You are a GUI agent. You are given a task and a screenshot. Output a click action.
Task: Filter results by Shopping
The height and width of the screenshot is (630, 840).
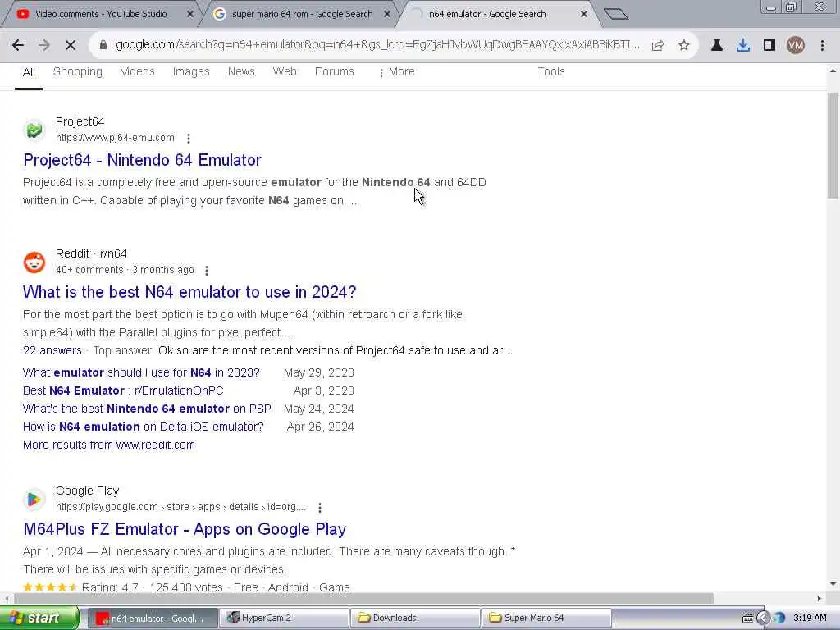pyautogui.click(x=78, y=72)
